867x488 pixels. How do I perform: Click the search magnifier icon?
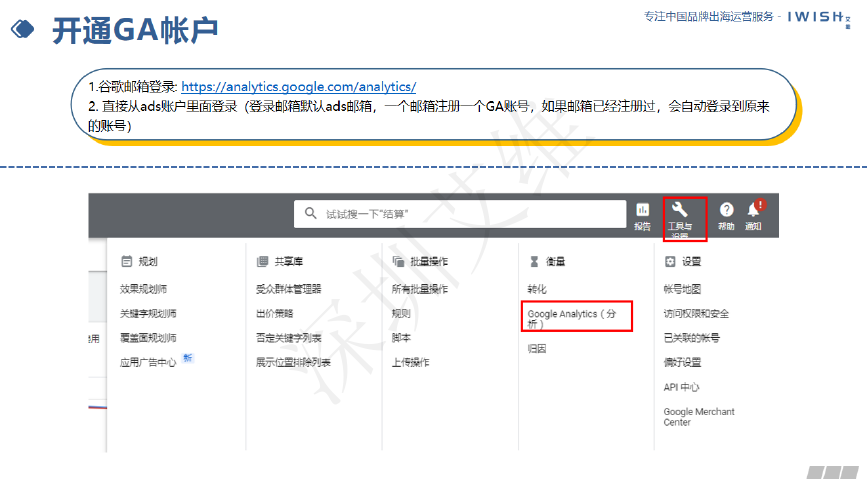[x=311, y=213]
